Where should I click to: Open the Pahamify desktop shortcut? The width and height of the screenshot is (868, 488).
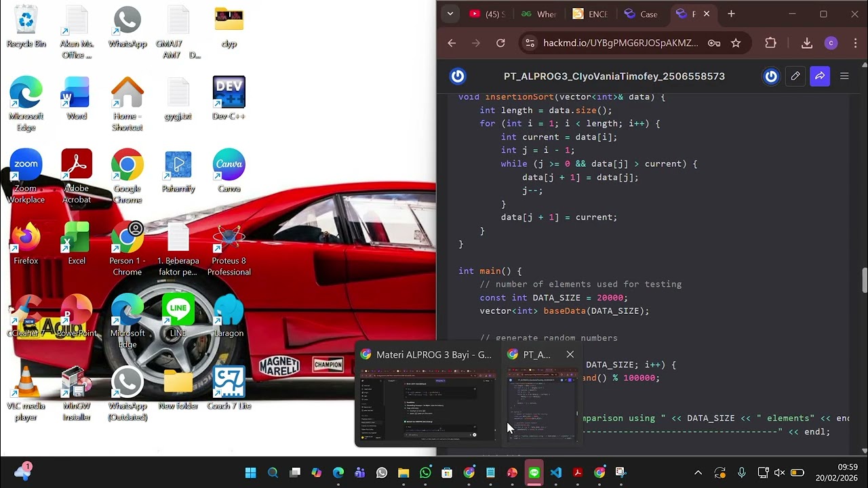178,171
